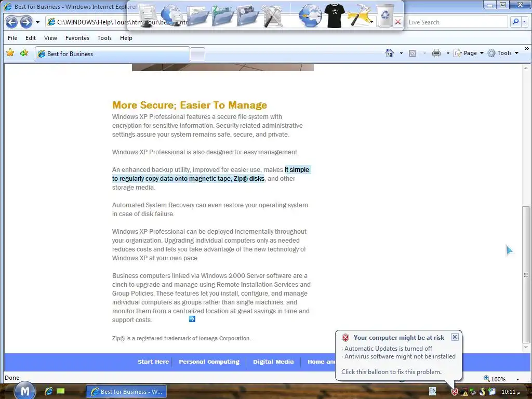Open the View menu
The width and height of the screenshot is (532, 399).
[50, 38]
